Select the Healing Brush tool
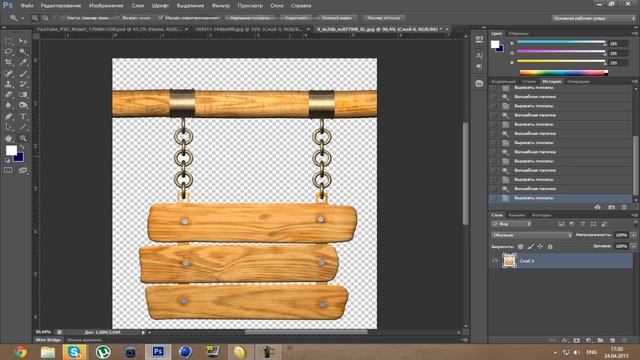Screen dimensions: 640x360 pos(9,74)
